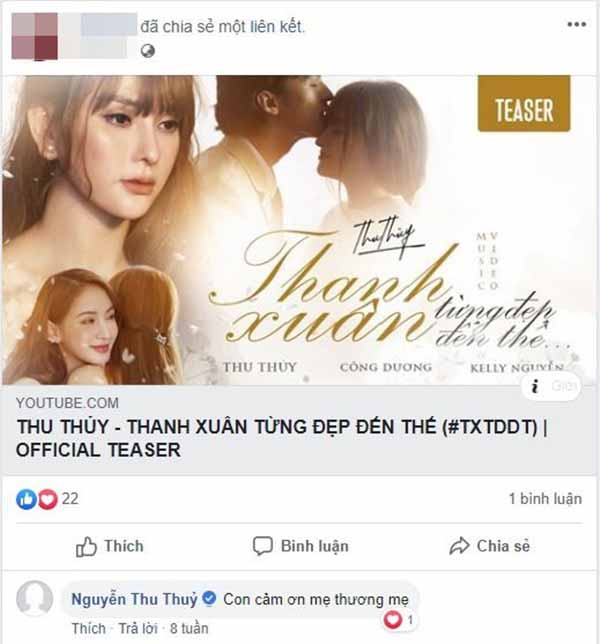This screenshot has height=644, width=600.
Task: Click the info 'i' icon on link preview
Action: 535,386
